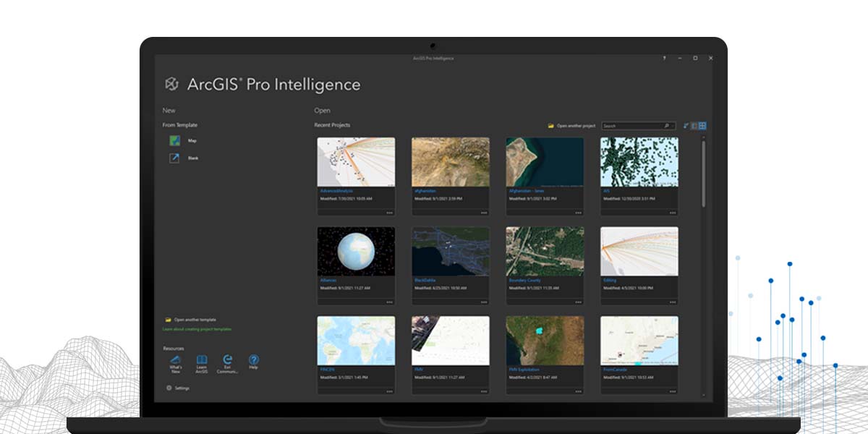The width and height of the screenshot is (868, 434).
Task: Switch recent projects to tile view
Action: [702, 126]
